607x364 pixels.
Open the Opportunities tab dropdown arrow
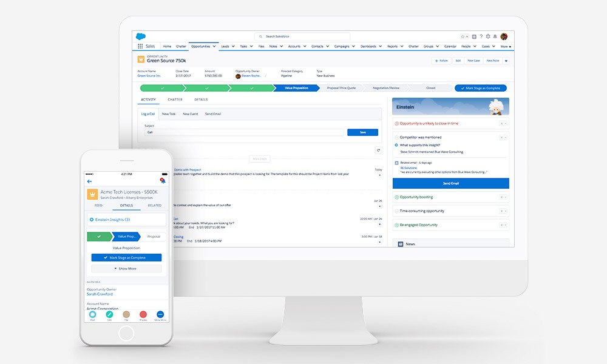click(214, 47)
